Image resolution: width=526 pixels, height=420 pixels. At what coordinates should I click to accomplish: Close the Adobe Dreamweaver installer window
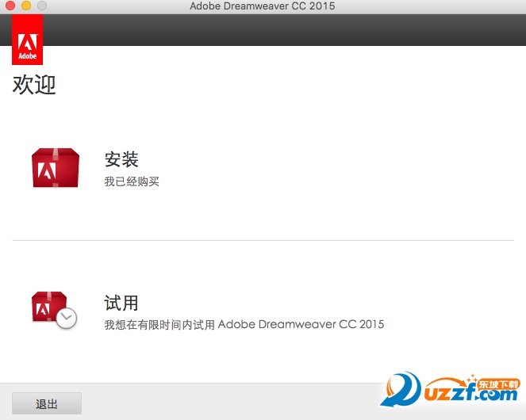point(10,6)
